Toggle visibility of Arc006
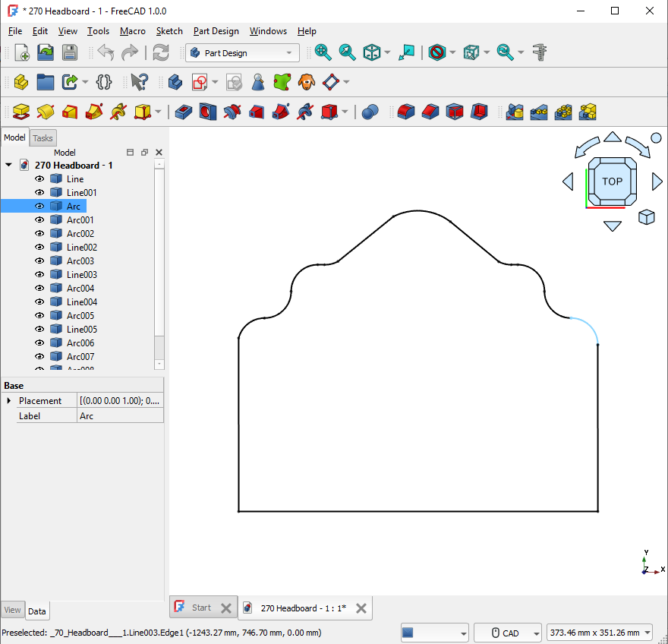 coord(39,343)
